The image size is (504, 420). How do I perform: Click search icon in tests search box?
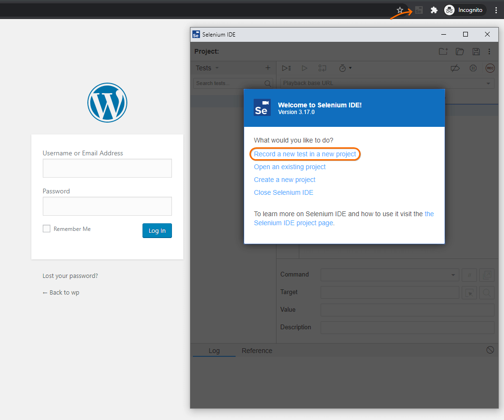point(267,83)
